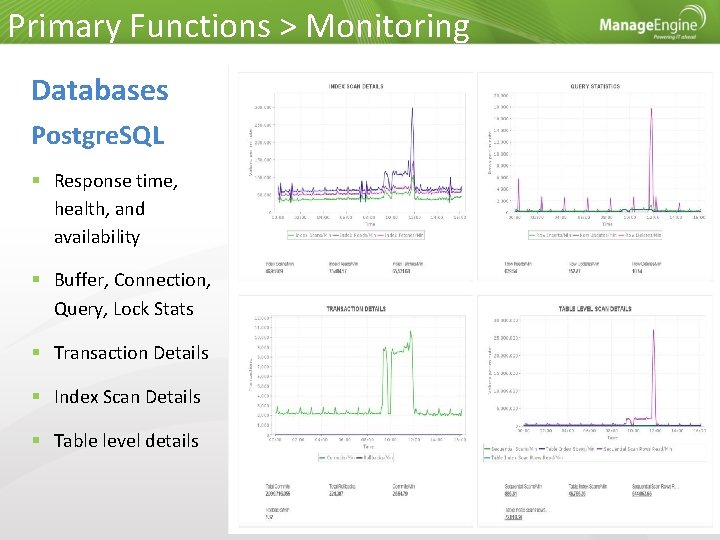Toggle the Row Deletes/Min legend entry
This screenshot has height=540, width=720.
coord(640,235)
